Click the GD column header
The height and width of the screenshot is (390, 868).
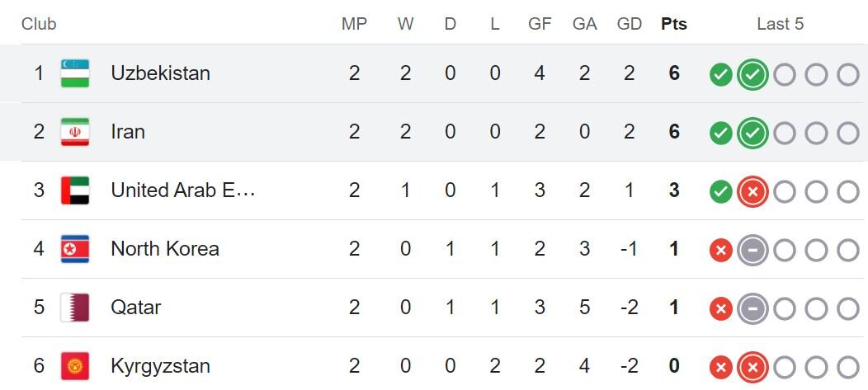629,24
